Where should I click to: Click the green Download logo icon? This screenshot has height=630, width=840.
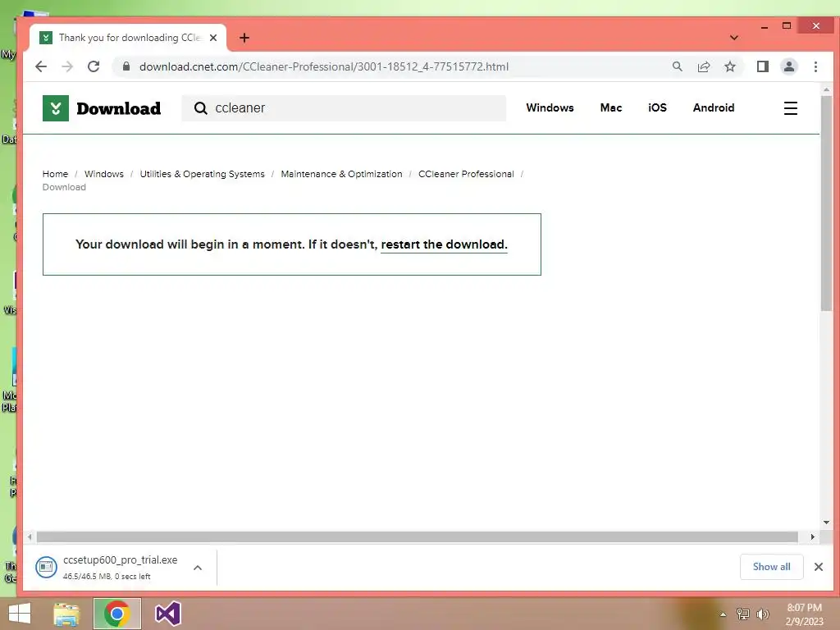tap(56, 108)
